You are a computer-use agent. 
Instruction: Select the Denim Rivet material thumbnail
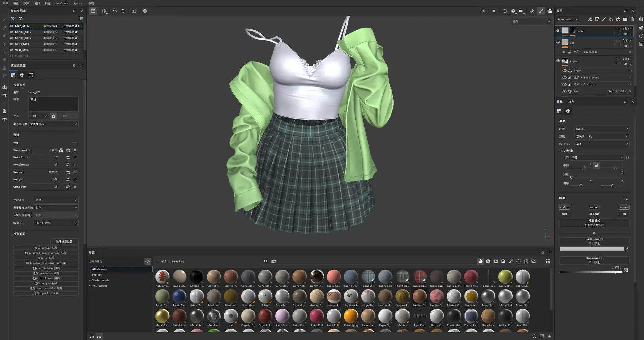coord(316,277)
